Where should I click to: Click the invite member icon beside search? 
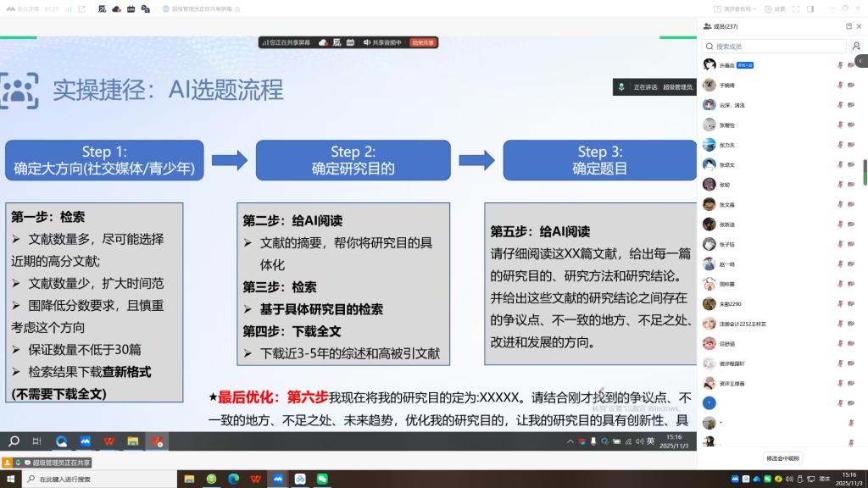tap(855, 47)
